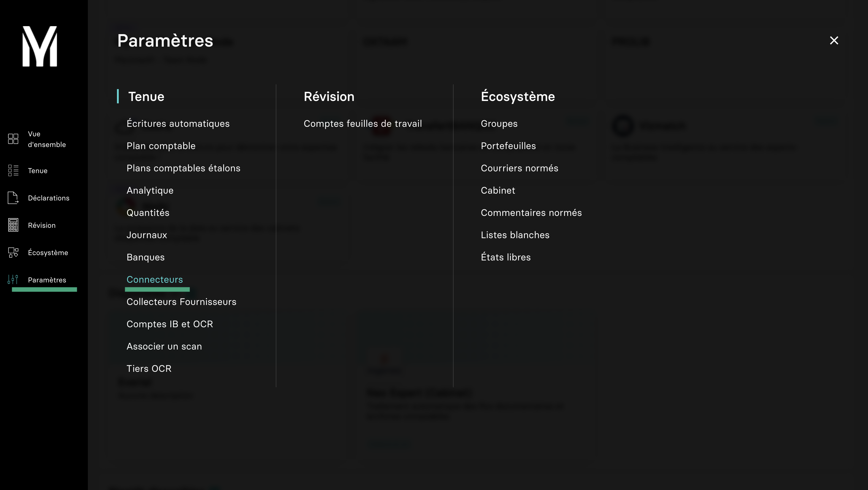Select Collecteurs Fournisseurs option
The width and height of the screenshot is (868, 490).
tap(181, 302)
